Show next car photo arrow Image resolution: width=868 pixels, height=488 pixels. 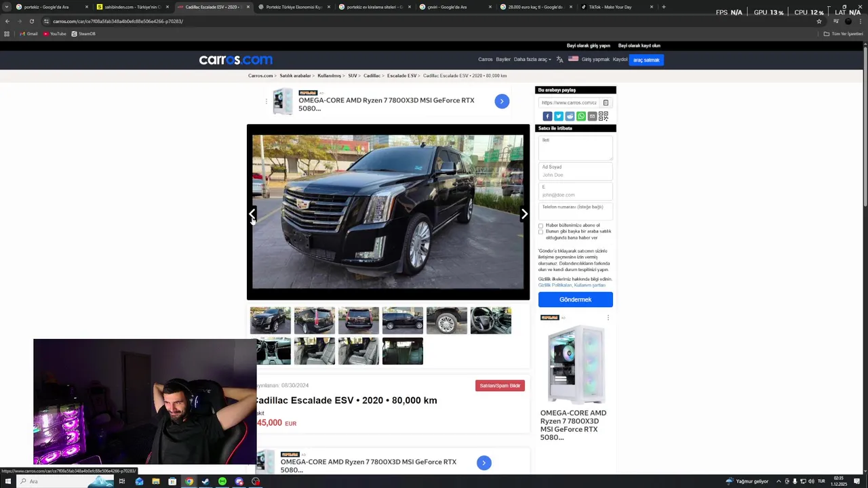[x=524, y=213]
